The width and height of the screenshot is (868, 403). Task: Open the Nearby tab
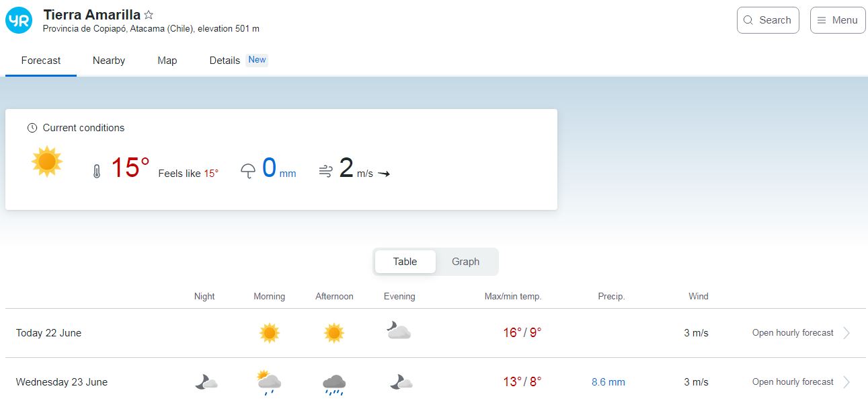[109, 61]
